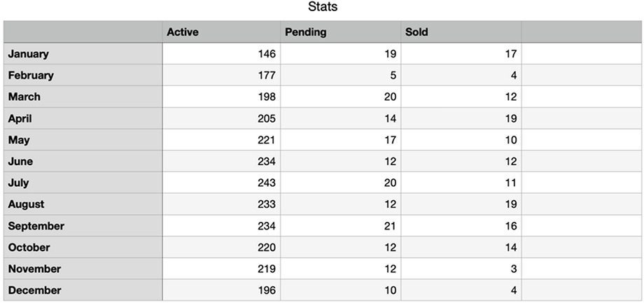
Task: Select the December Active cell showing 196
Action: (221, 290)
